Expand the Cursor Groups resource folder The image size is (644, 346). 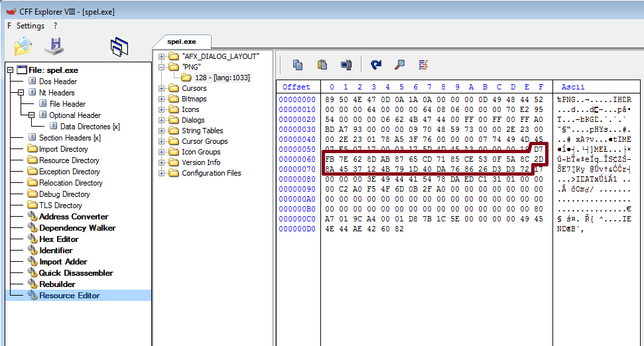[x=161, y=141]
